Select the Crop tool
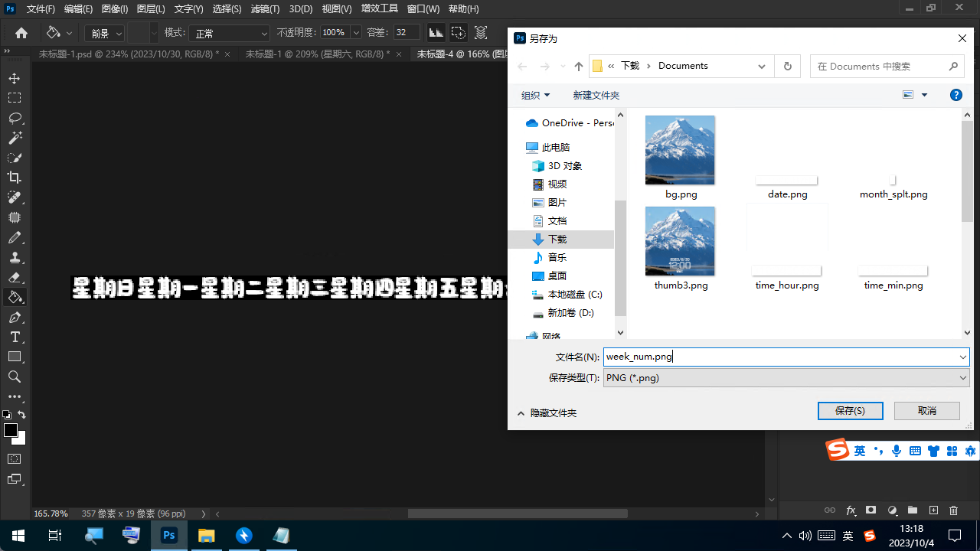The height and width of the screenshot is (551, 980). (15, 178)
